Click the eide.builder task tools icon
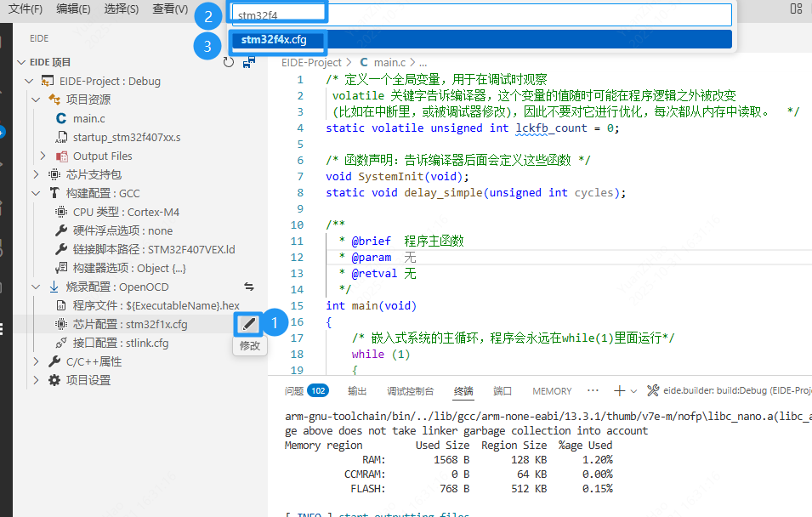Screen dimensions: 812x517 (653, 390)
